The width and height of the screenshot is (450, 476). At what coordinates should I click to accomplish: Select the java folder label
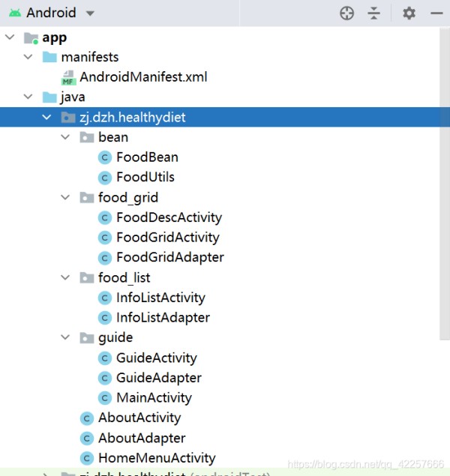click(73, 97)
